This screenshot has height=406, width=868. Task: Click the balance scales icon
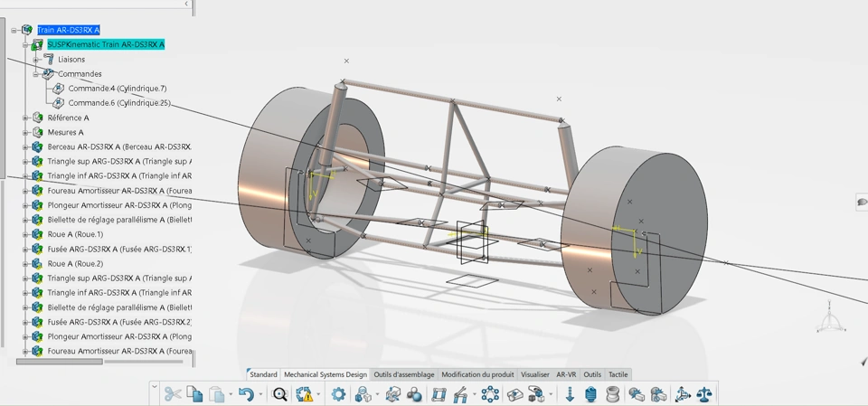coord(704,394)
